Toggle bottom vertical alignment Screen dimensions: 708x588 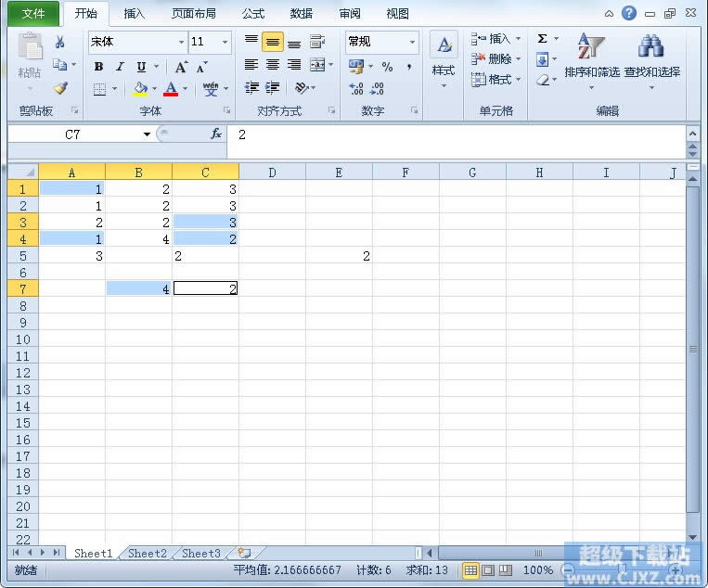tap(294, 42)
